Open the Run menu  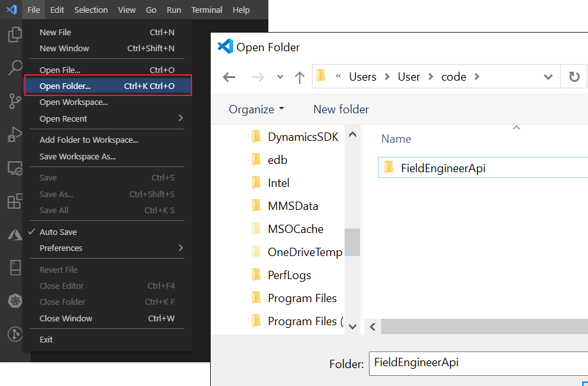(x=174, y=10)
